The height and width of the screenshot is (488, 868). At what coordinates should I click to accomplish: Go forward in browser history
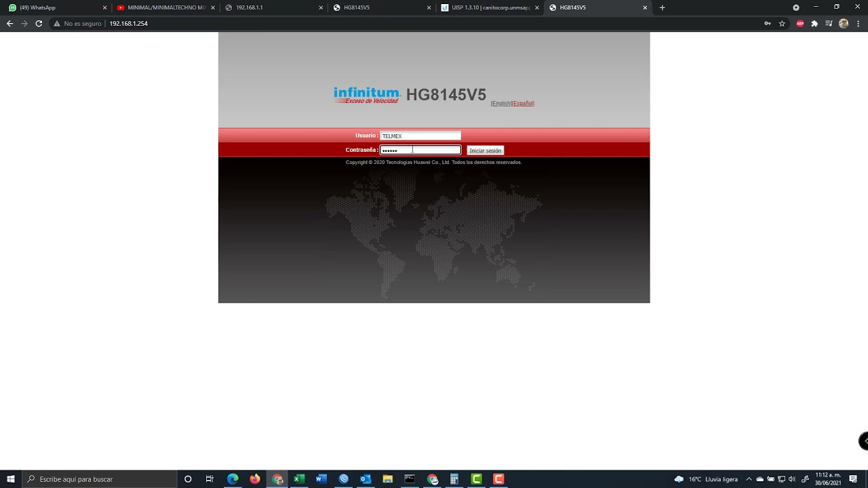[24, 23]
